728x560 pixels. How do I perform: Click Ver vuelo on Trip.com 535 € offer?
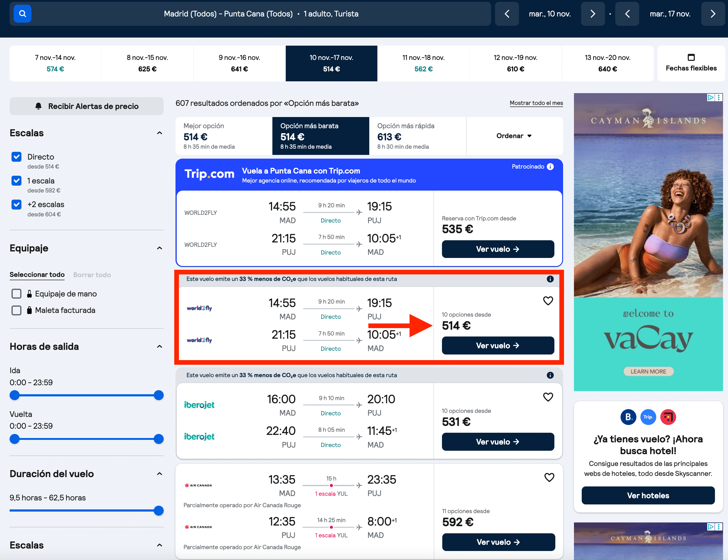(498, 249)
